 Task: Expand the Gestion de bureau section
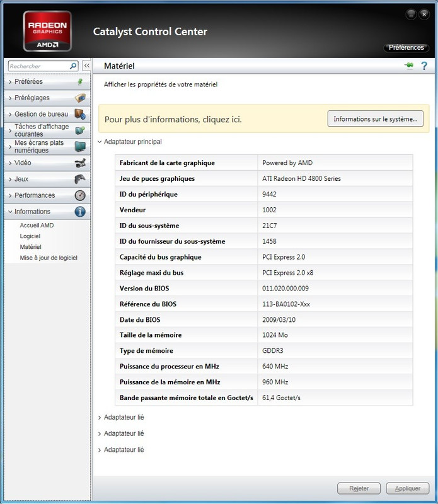point(47,114)
